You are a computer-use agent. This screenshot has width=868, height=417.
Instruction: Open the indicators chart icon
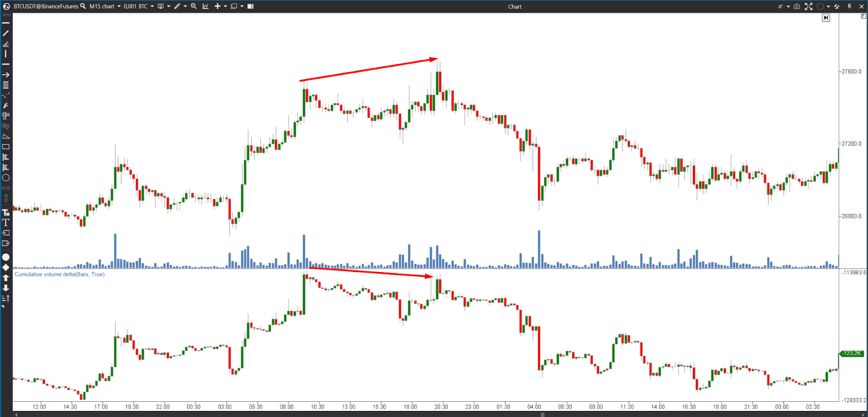tap(206, 7)
